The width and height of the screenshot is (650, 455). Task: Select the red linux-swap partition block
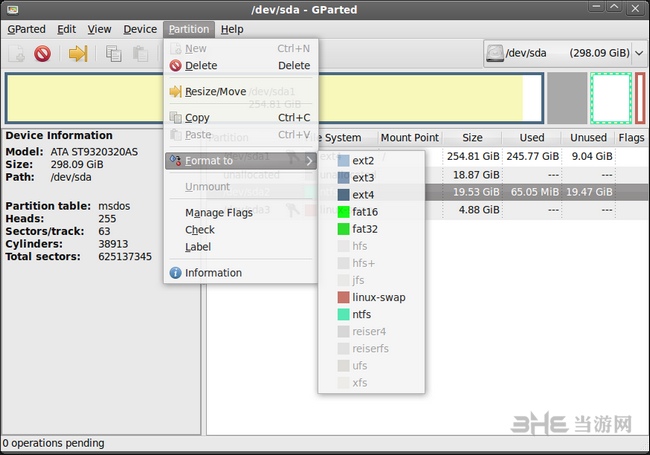[x=640, y=98]
